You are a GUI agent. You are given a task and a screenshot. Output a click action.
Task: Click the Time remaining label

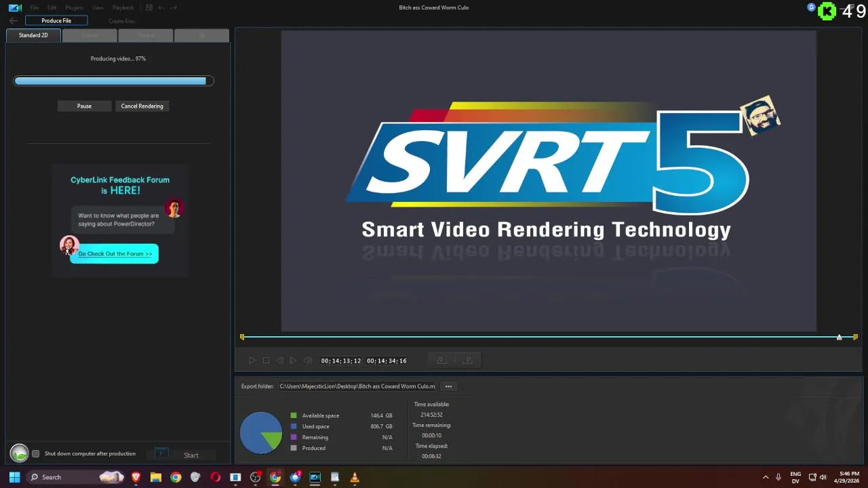[x=431, y=425]
